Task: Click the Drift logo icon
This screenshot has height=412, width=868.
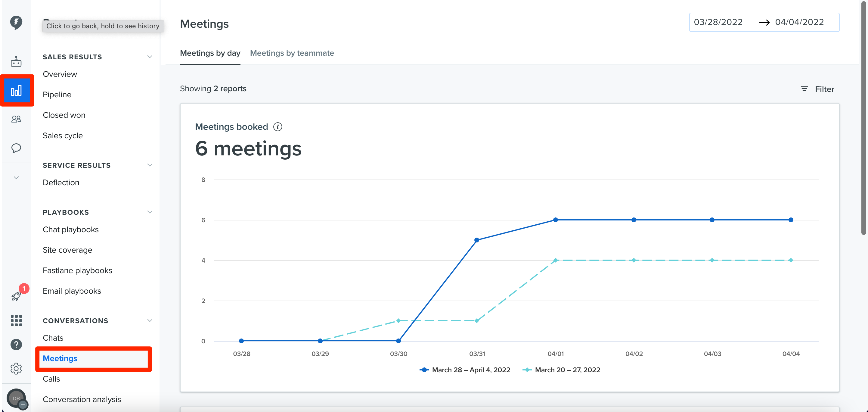Action: 16,23
